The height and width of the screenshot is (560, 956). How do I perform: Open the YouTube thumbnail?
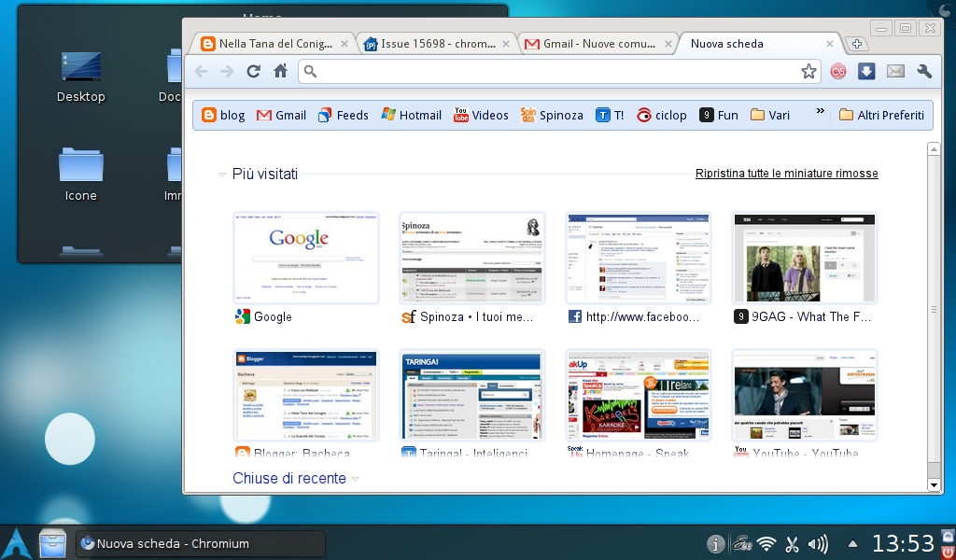(x=804, y=395)
